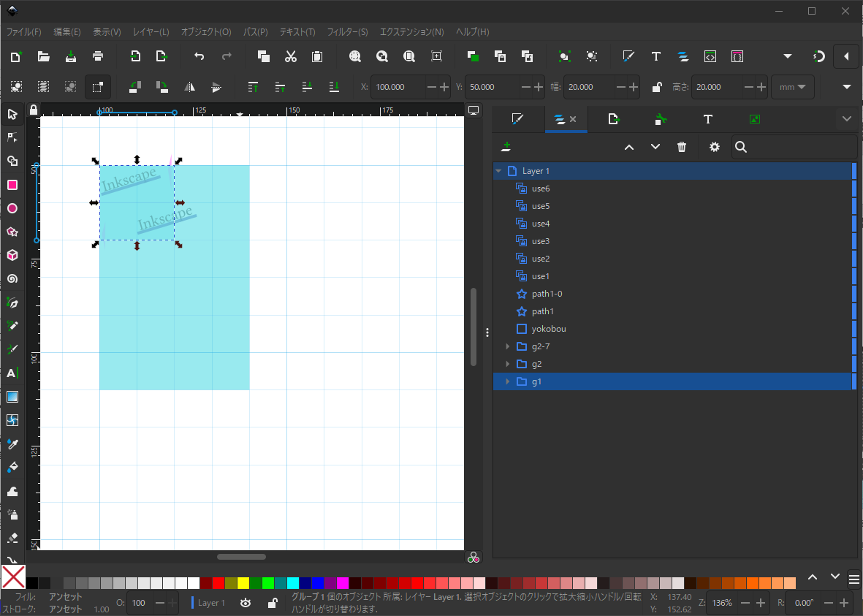Toggle rubberband touch selection mode
The width and height of the screenshot is (863, 616).
[97, 87]
